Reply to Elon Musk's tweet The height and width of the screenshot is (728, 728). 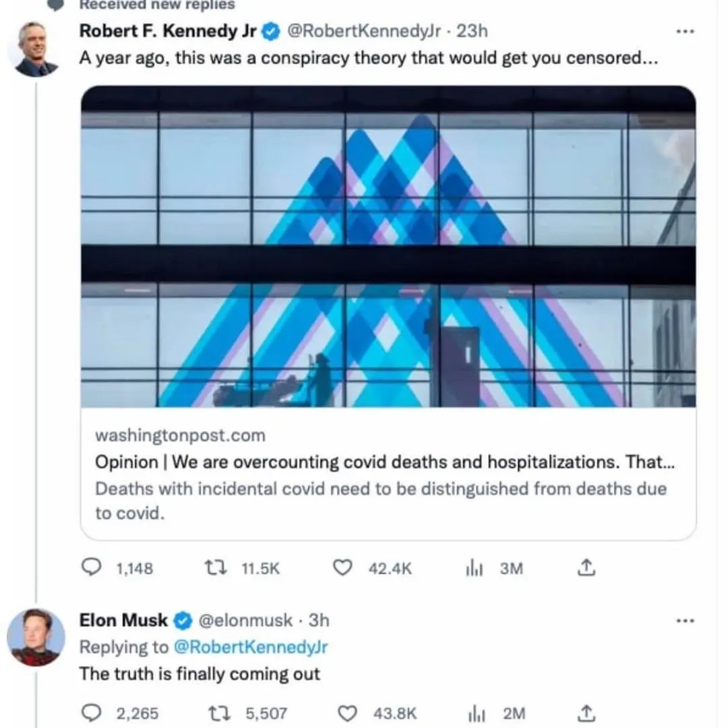pyautogui.click(x=91, y=712)
